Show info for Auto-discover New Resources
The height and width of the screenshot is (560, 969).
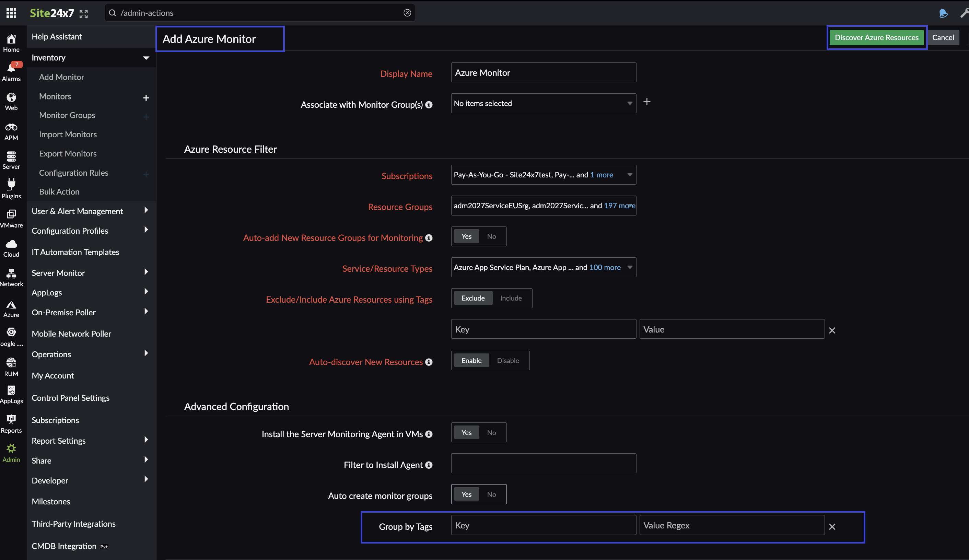[429, 362]
